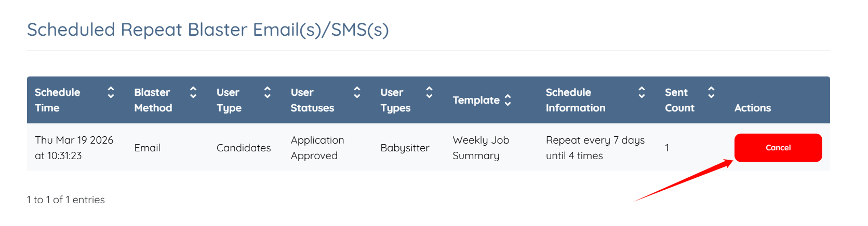Image resolution: width=868 pixels, height=226 pixels.
Task: Select the Babysitter user types cell
Action: tap(405, 148)
